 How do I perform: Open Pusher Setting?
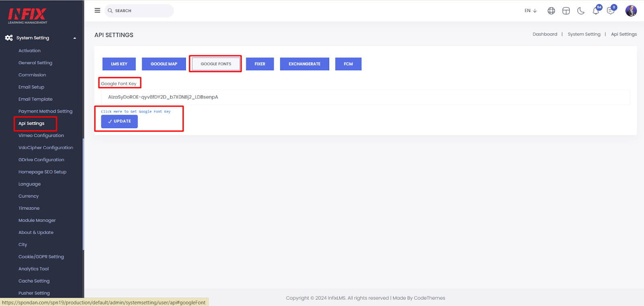34,293
